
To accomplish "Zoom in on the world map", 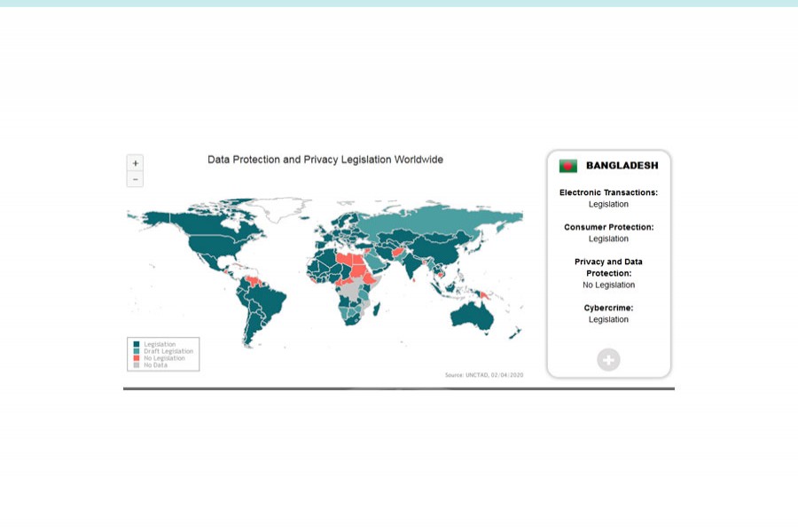I will click(135, 163).
